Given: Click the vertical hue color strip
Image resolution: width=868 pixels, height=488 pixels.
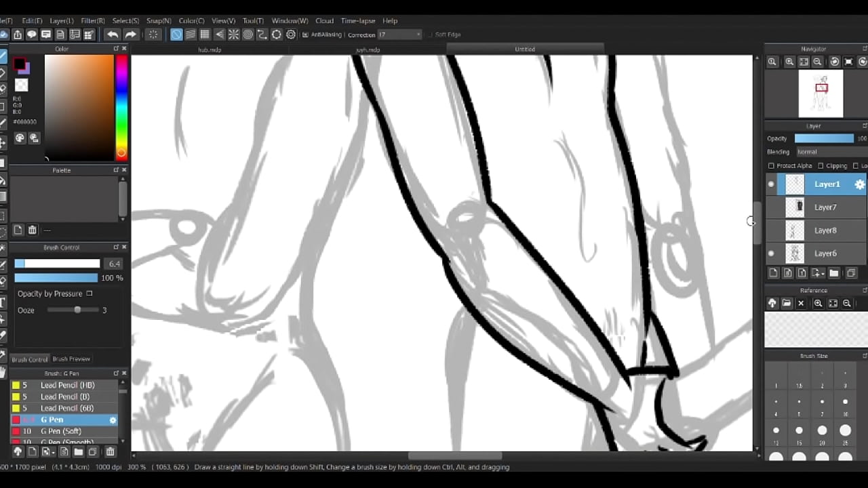Looking at the screenshot, I should (121, 107).
